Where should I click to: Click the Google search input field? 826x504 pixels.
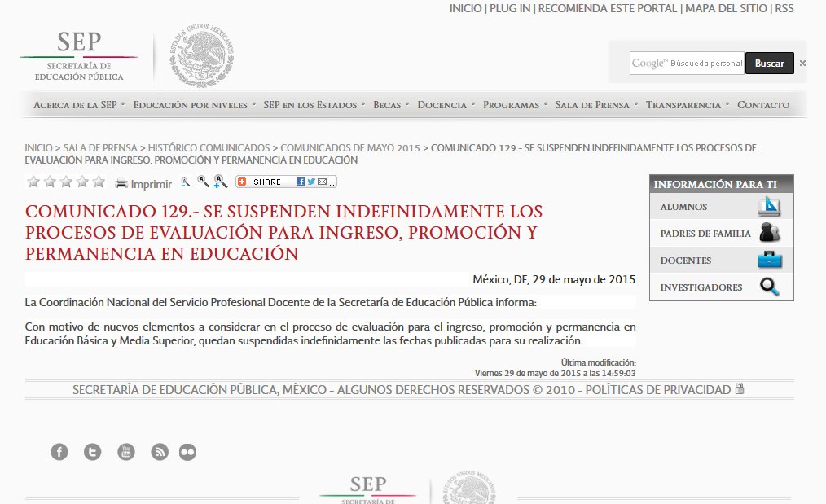(686, 64)
